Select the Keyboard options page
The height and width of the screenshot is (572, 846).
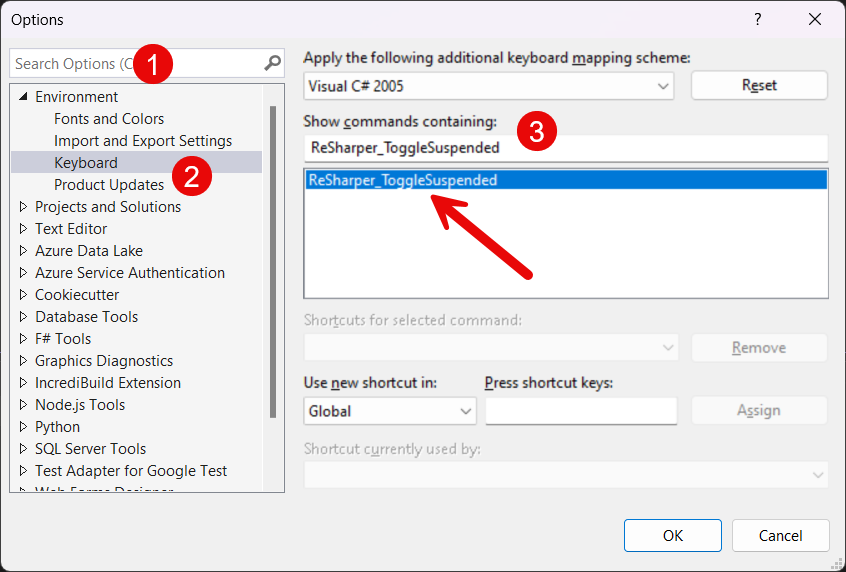coord(86,162)
